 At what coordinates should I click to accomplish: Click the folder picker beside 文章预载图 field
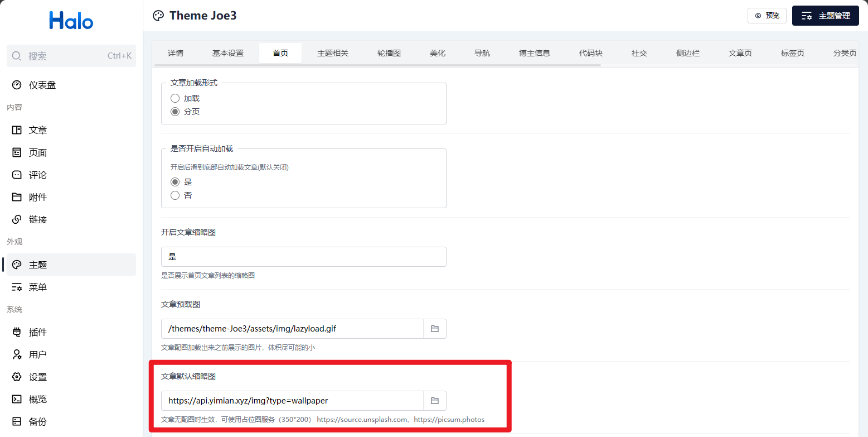click(x=435, y=328)
